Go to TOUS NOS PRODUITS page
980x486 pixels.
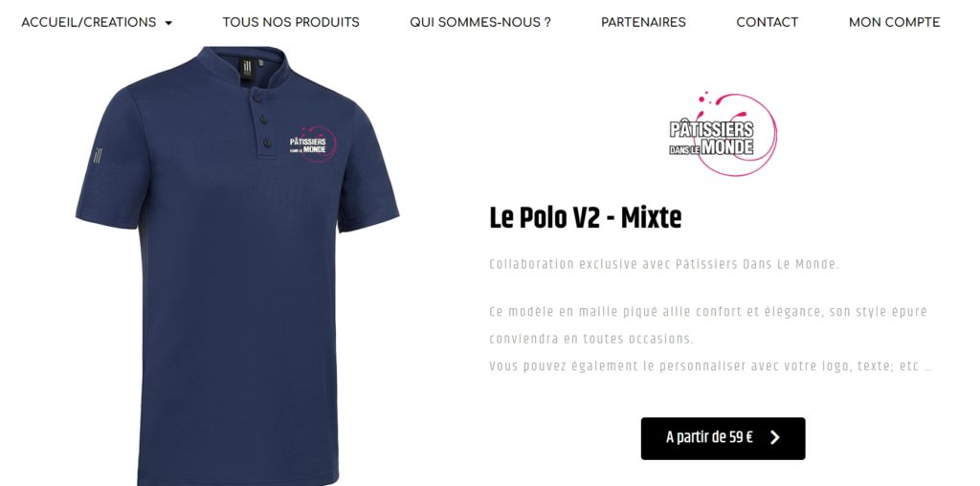[291, 23]
